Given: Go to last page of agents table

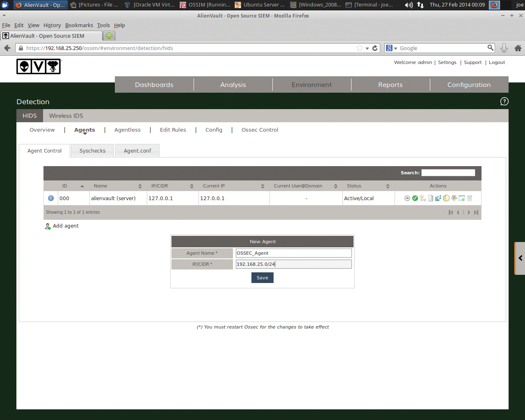Looking at the screenshot, I should 476,212.
